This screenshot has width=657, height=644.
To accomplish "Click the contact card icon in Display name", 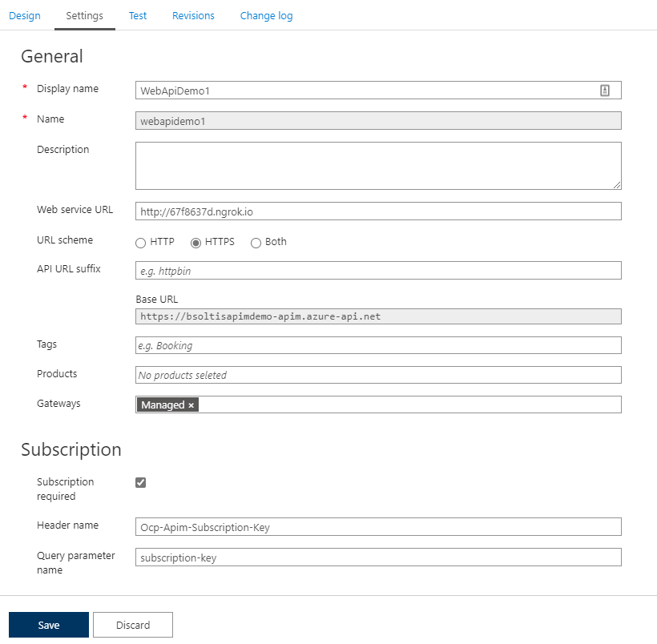I will tap(605, 91).
